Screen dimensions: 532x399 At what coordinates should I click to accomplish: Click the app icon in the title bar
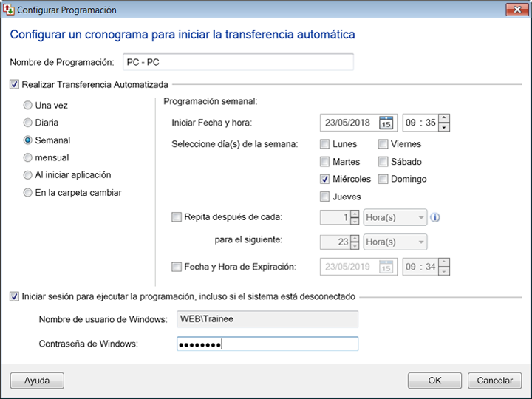coord(10,10)
